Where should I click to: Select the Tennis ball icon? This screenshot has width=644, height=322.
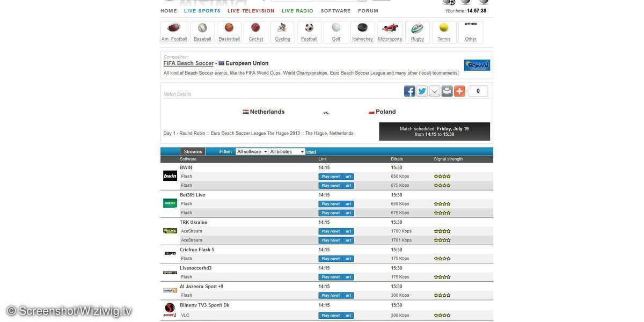(x=444, y=28)
